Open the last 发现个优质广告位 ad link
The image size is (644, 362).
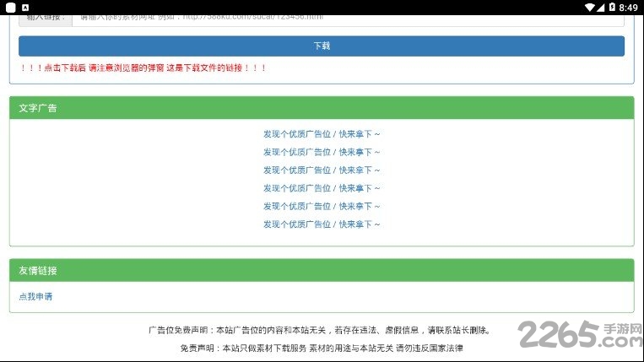coord(322,224)
